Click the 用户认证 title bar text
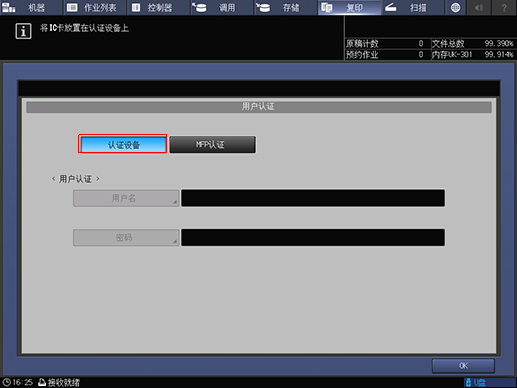The height and width of the screenshot is (388, 517). tap(258, 107)
